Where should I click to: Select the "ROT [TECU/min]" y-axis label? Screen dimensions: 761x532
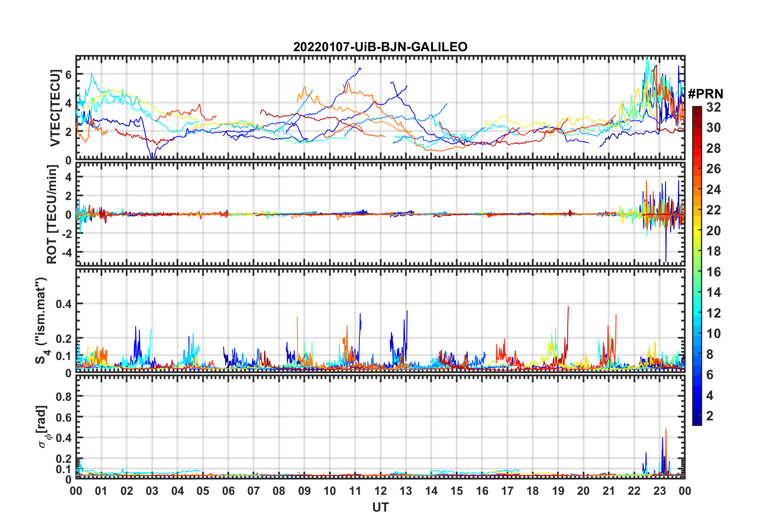coord(52,214)
